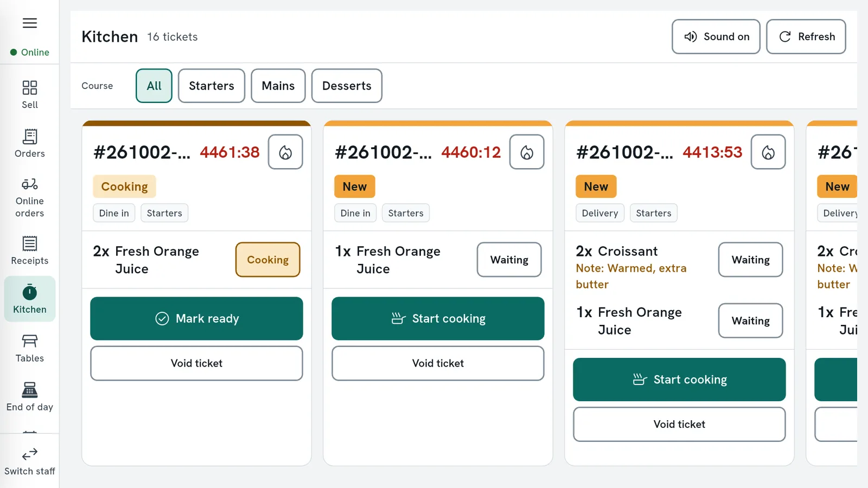Click ticket number beside 4413:53

coord(625,152)
